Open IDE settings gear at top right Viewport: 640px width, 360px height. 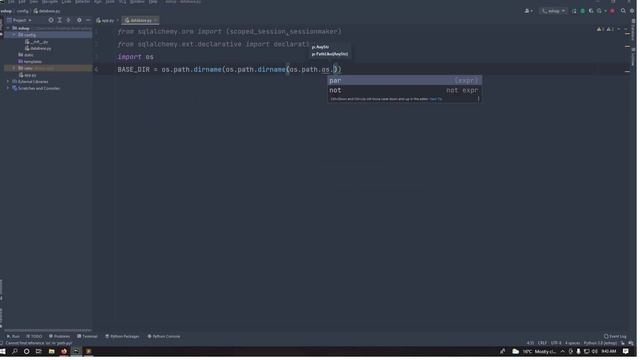(x=632, y=11)
